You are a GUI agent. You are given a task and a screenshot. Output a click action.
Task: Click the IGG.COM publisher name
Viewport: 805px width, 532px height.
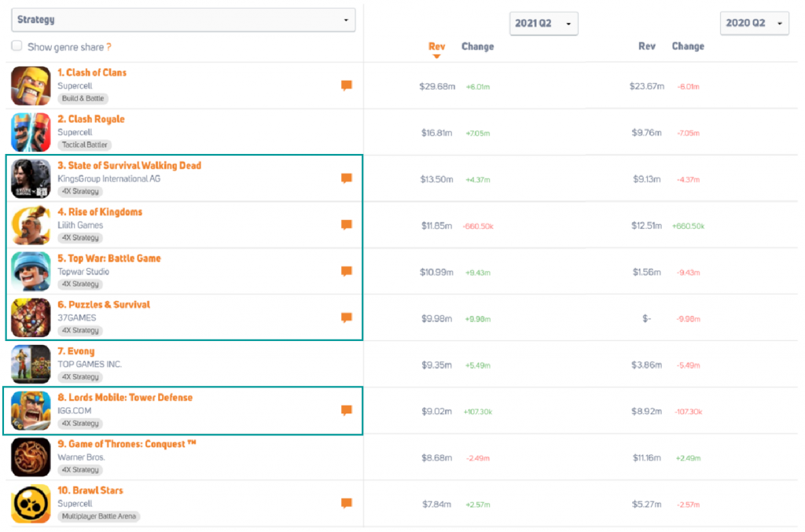75,411
